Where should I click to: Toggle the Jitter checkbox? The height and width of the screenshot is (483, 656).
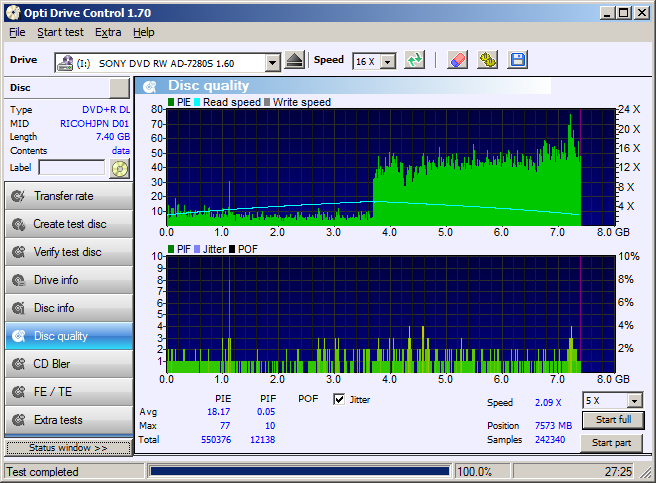click(339, 399)
